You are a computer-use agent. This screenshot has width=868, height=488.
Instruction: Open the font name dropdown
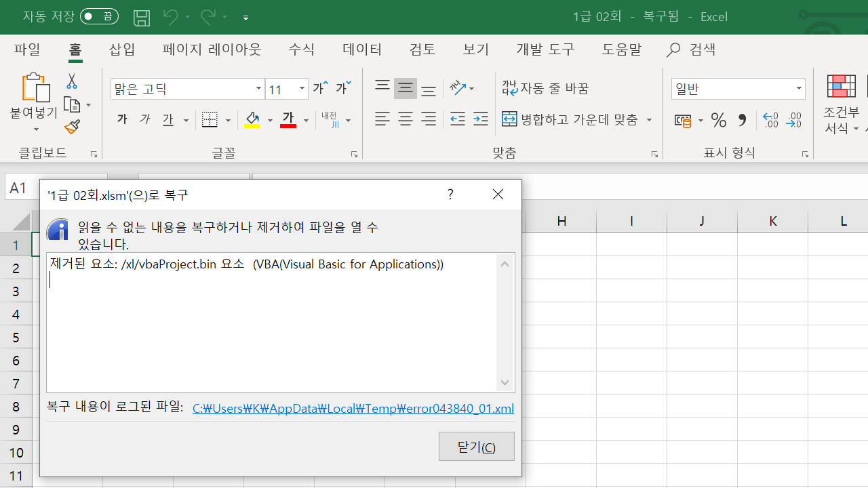258,89
